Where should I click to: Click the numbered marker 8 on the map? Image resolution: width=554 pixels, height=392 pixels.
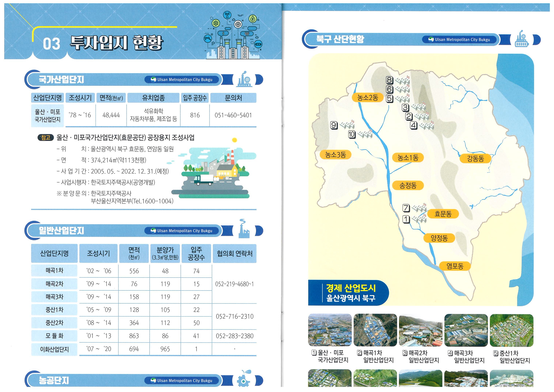(x=389, y=80)
